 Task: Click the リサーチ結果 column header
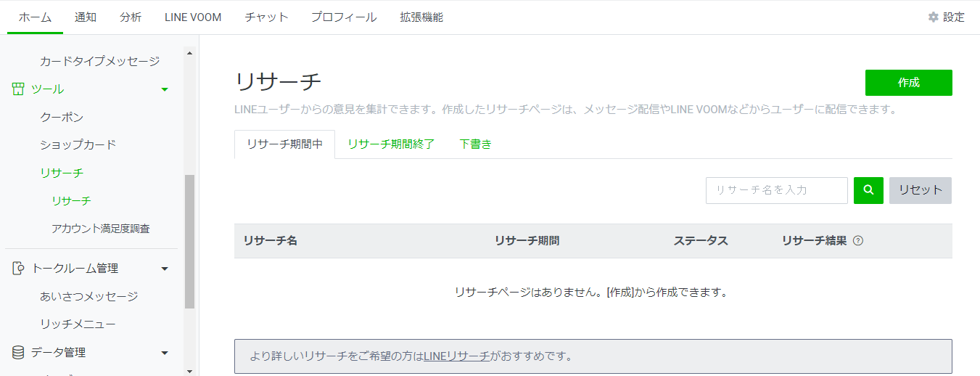tap(814, 241)
